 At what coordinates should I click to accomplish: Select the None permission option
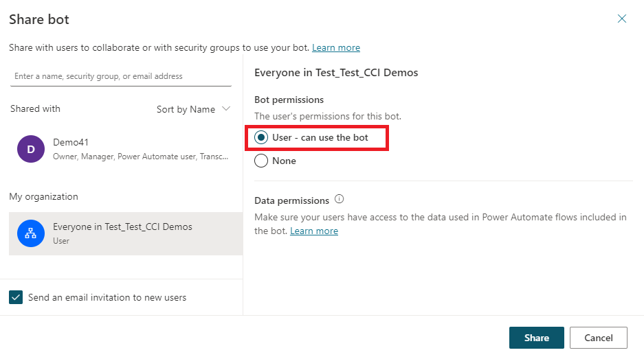tap(260, 161)
